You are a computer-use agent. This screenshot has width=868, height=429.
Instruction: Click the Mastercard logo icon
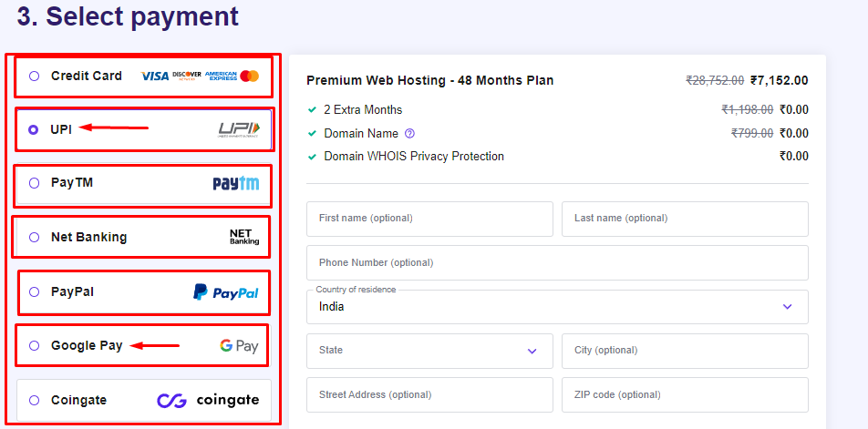pyautogui.click(x=250, y=77)
